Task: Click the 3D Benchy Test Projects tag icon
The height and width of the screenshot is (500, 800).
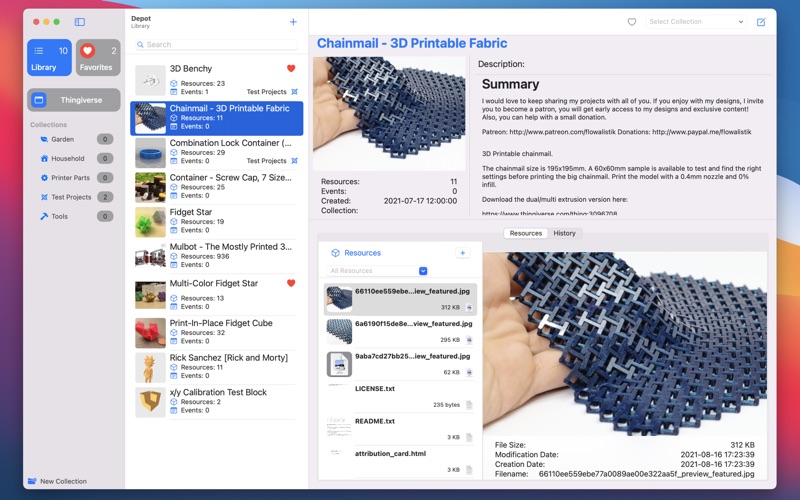Action: click(x=294, y=92)
